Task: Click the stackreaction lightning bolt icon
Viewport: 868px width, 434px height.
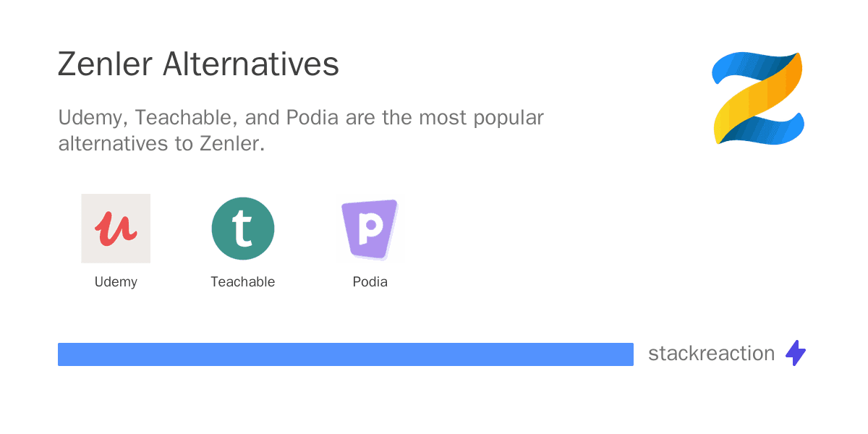Action: coord(796,353)
